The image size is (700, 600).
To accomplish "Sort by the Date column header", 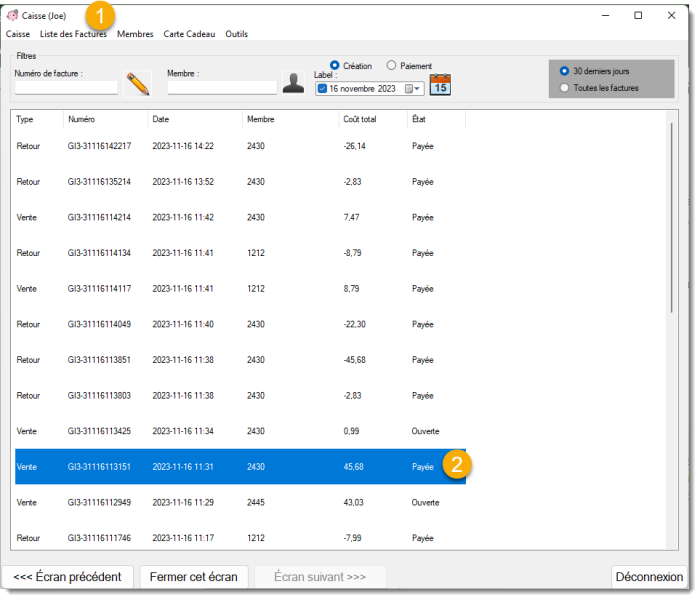I will pos(161,119).
